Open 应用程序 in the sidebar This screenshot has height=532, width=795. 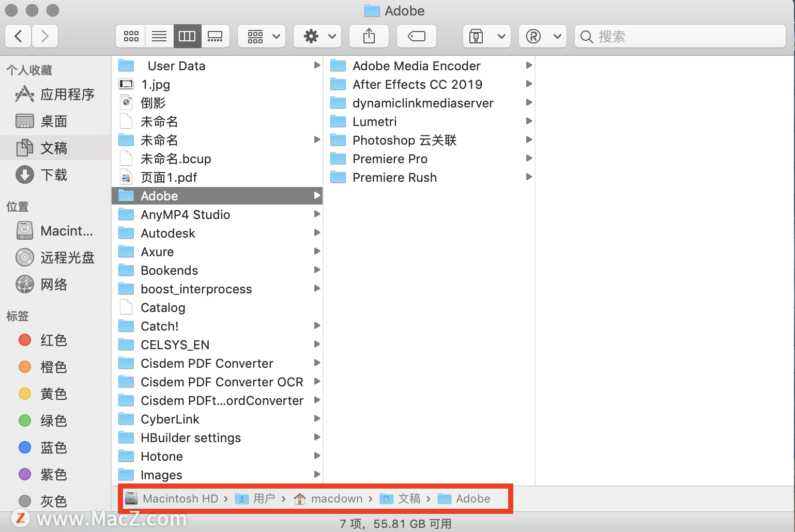coord(55,95)
